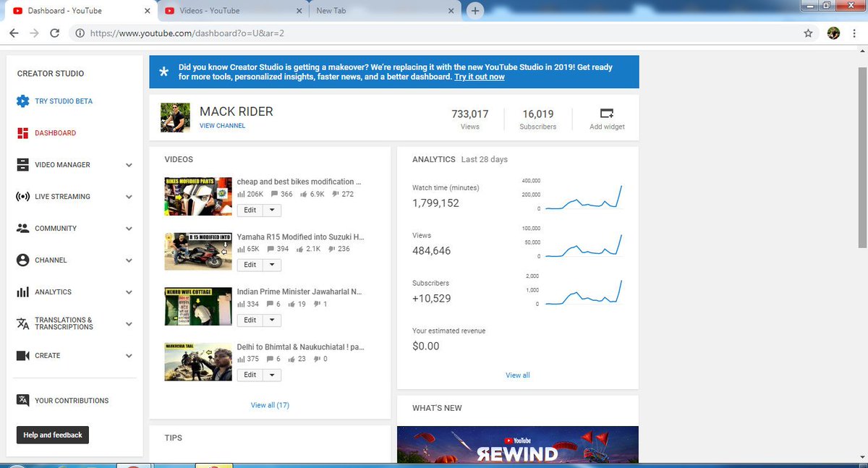Click the browser forward arrow
The image size is (868, 468).
tap(34, 33)
